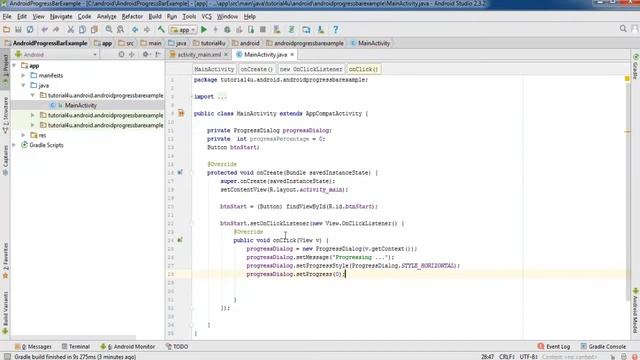Navigate Back with the left arrow
Viewport: 640px width, 360px height.
[135, 29]
